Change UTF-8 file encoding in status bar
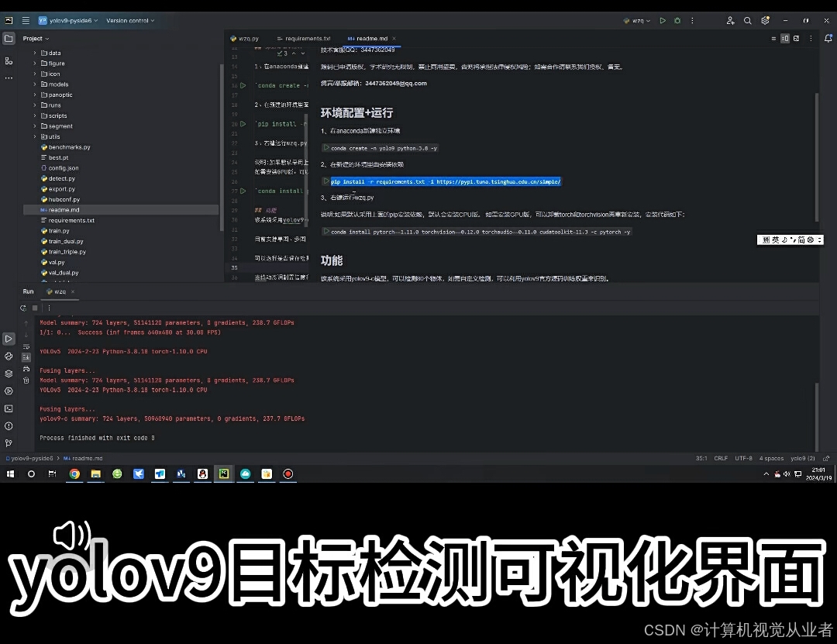 click(743, 458)
